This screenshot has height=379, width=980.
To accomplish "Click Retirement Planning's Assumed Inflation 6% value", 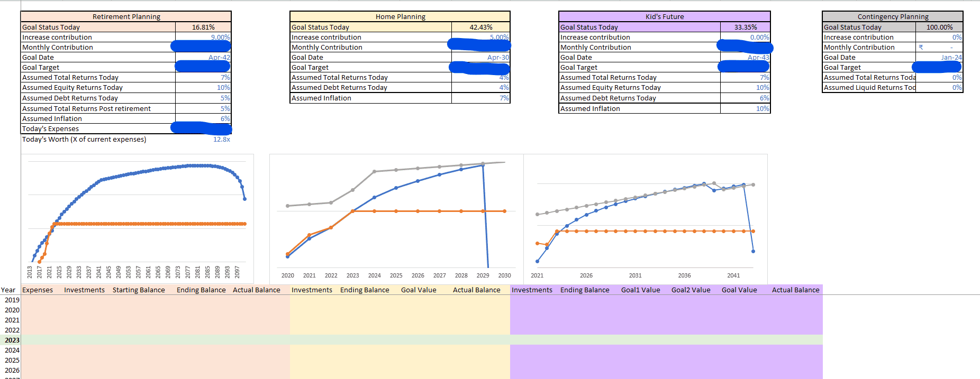I will point(203,118).
